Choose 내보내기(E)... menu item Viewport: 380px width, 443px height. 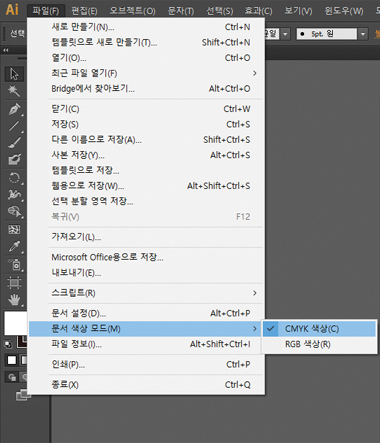(x=147, y=273)
